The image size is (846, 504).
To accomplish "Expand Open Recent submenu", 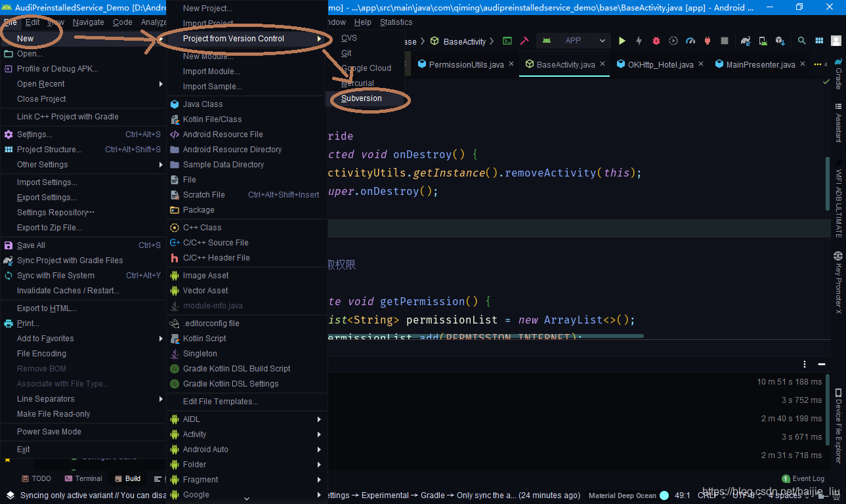I will pos(82,84).
